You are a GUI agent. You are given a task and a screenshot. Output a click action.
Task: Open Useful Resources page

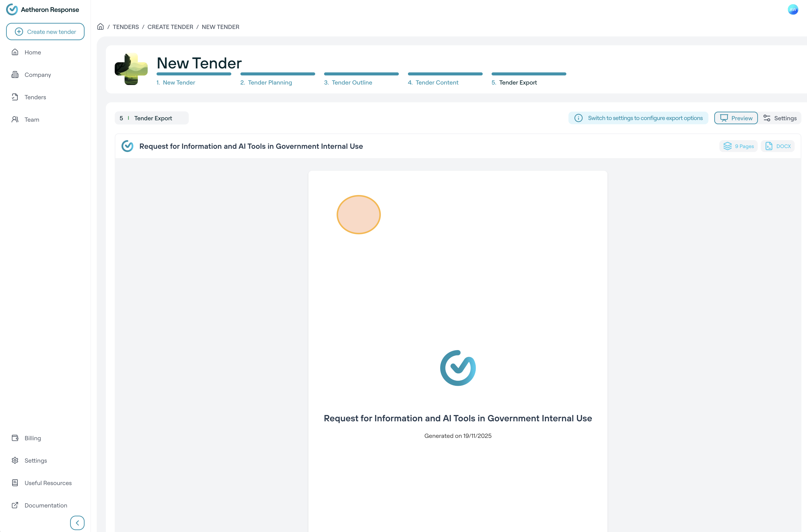tap(48, 483)
